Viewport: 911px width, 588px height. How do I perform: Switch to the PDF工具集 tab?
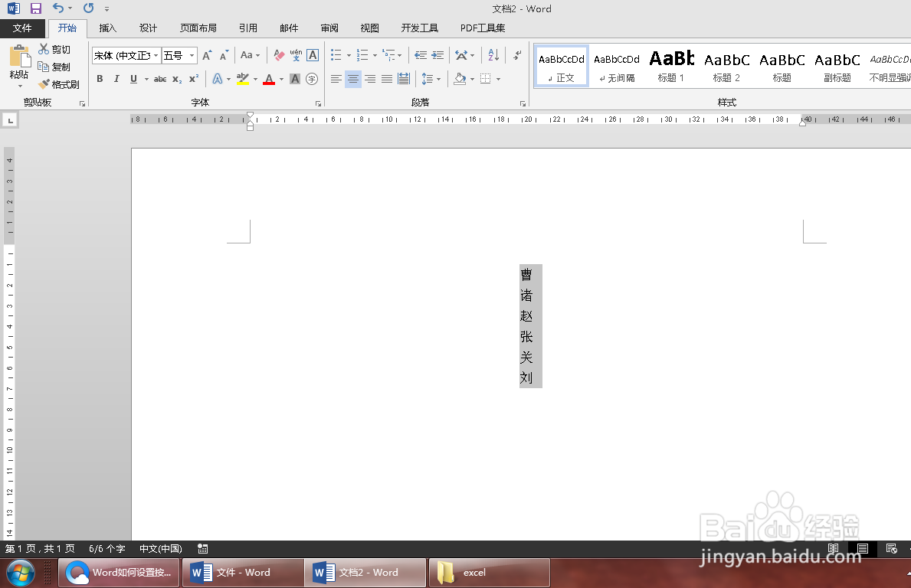tap(483, 28)
